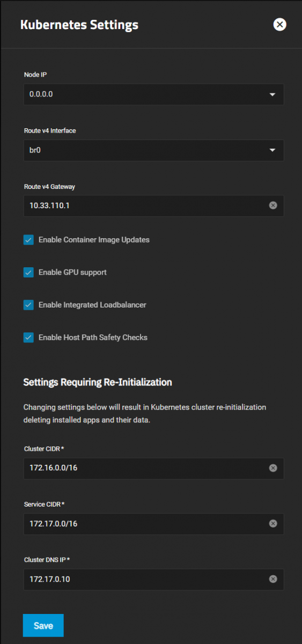Click the Settings Requiring Re-Initialization heading
The width and height of the screenshot is (302, 644).
pos(98,382)
